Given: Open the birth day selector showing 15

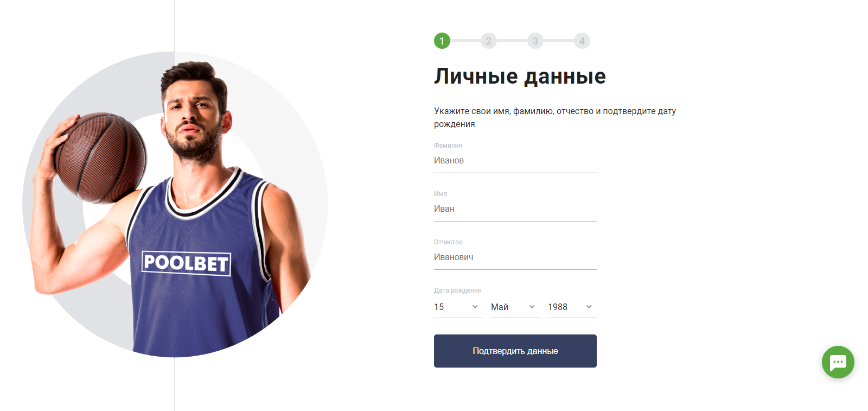Looking at the screenshot, I should pyautogui.click(x=458, y=307).
